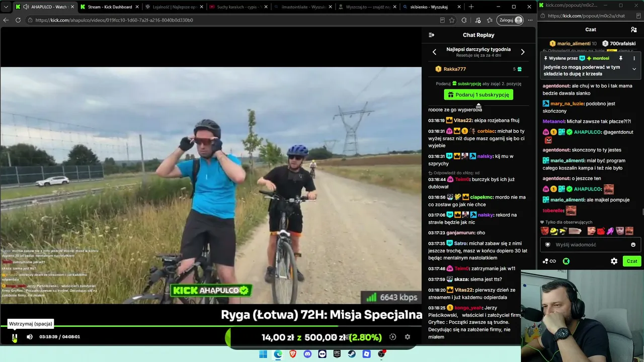Bookmark this page with the star icon
Image resolution: width=644 pixels, height=362 pixels.
point(452,20)
